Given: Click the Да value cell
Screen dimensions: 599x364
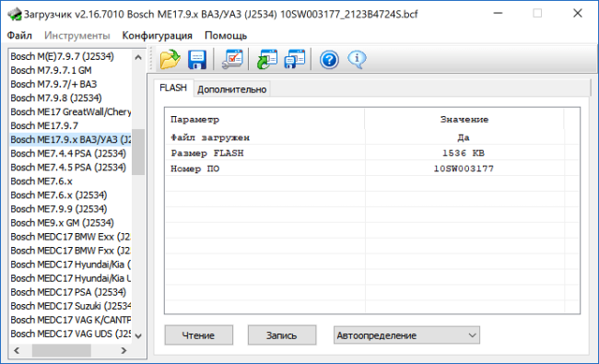Looking at the screenshot, I should click(x=464, y=137).
